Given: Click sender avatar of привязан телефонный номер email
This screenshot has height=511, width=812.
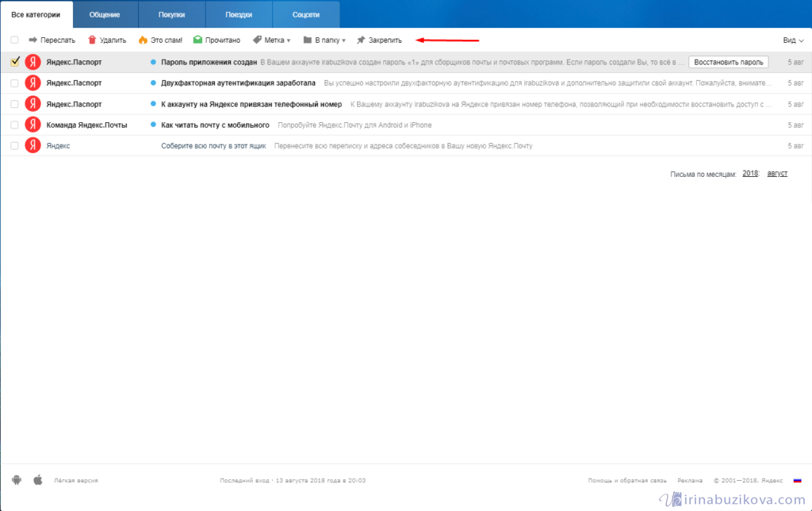Looking at the screenshot, I should point(33,104).
